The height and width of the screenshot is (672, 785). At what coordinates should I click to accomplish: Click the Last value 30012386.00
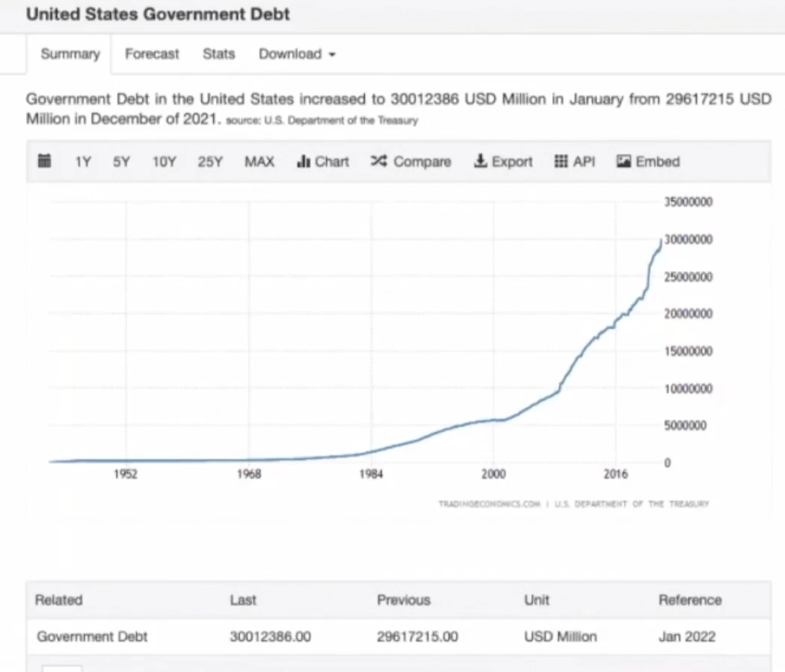[270, 636]
